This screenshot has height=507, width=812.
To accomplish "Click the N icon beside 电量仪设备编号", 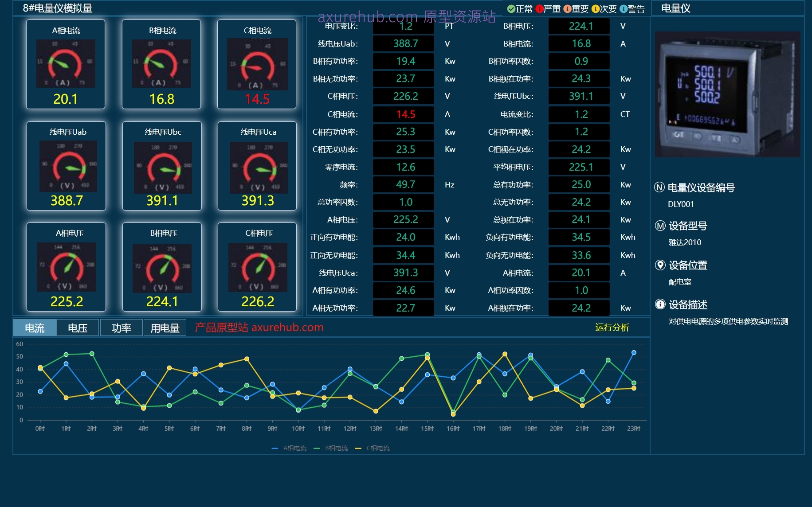I will (x=659, y=187).
